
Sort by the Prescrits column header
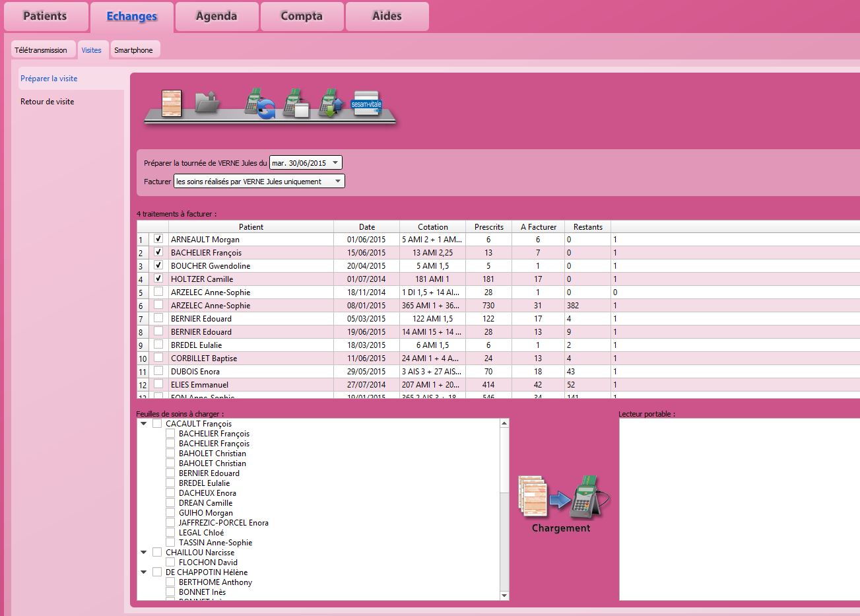click(489, 226)
